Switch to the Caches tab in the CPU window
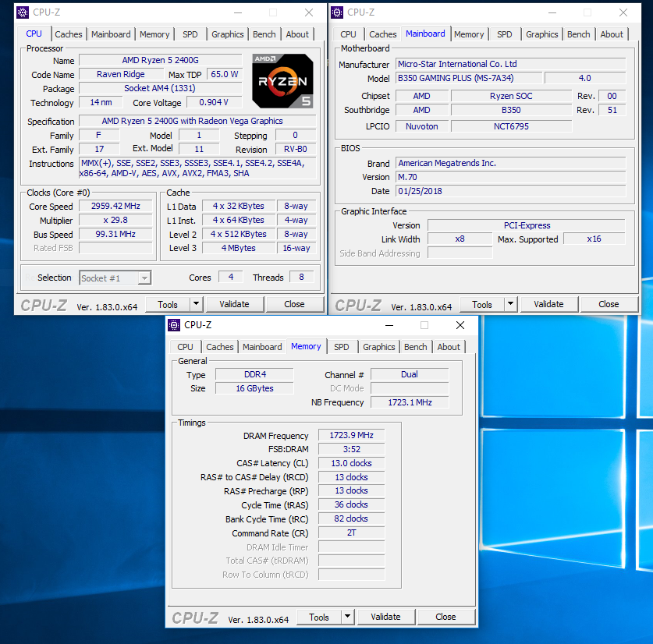 click(x=69, y=34)
